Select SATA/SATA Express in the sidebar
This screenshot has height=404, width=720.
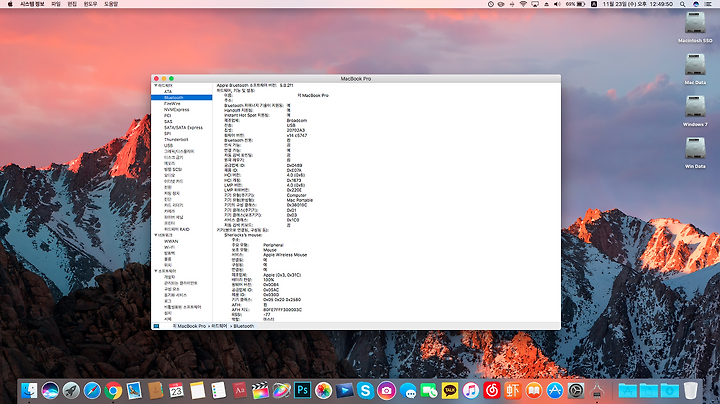coord(183,128)
